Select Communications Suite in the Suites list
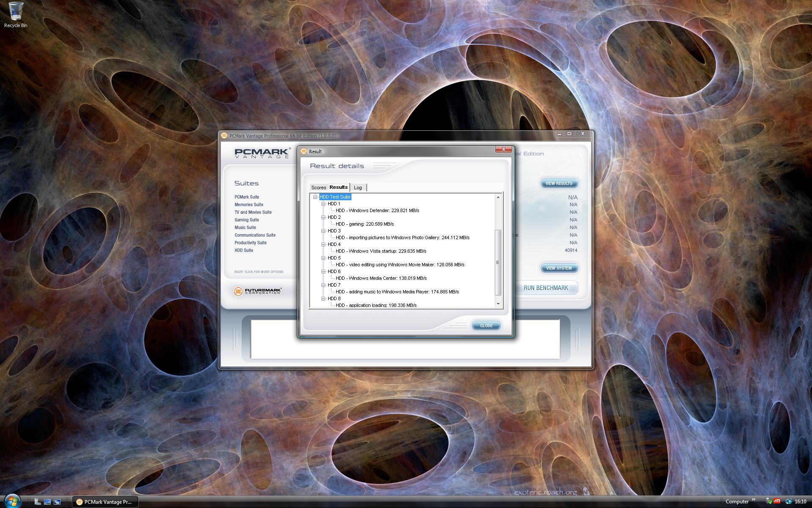 255,235
